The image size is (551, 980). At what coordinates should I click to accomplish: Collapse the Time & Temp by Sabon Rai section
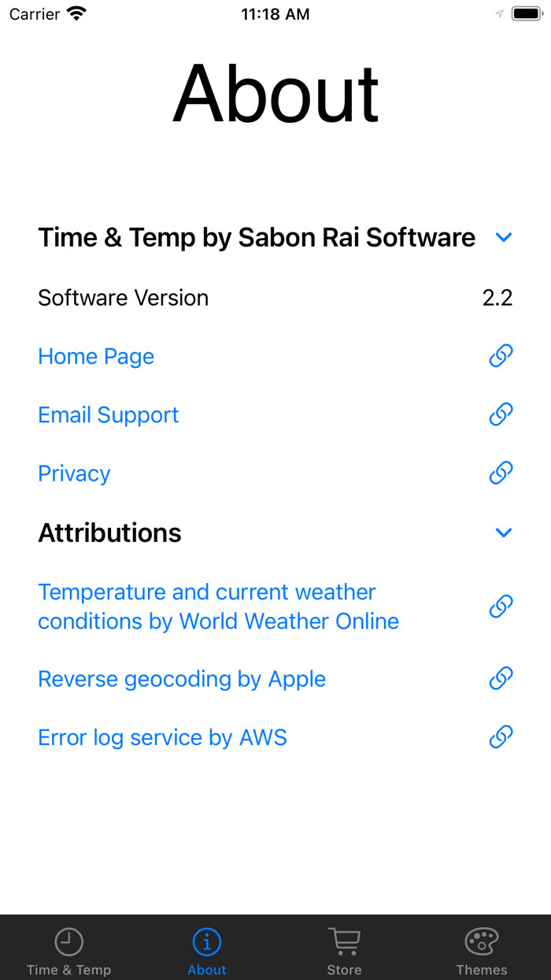point(504,236)
